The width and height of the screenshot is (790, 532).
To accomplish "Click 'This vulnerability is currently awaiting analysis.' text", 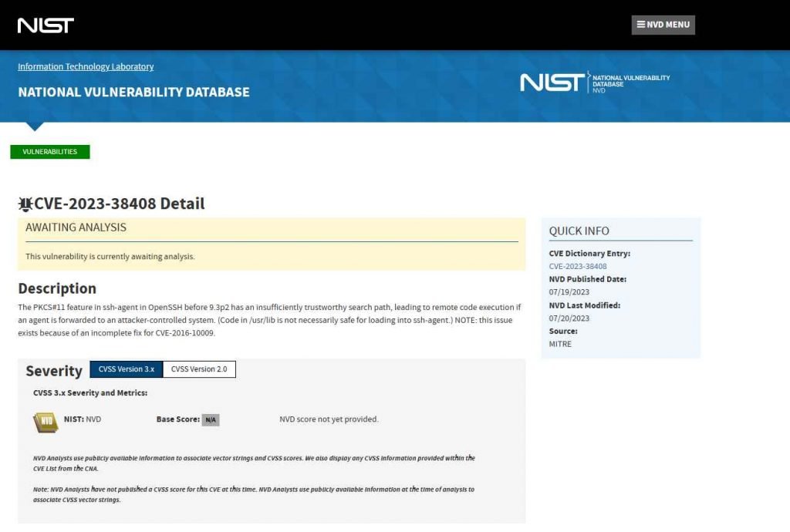I will [110, 256].
